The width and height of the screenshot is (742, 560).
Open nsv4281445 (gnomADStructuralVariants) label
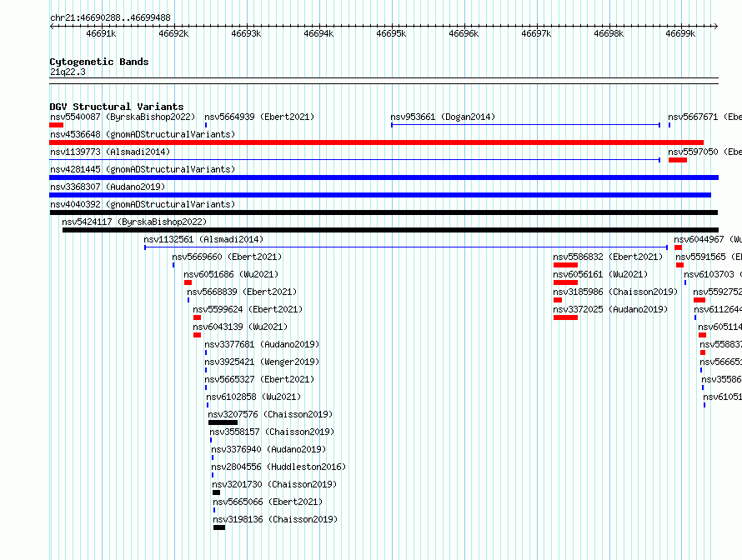[143, 169]
